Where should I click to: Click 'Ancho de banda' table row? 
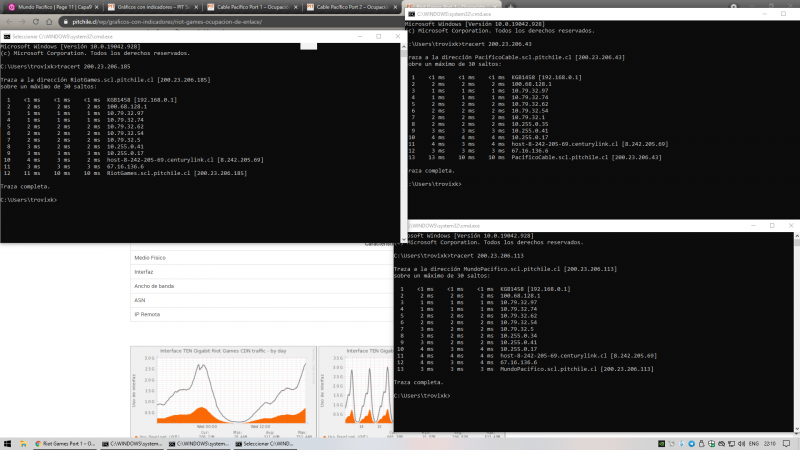point(261,286)
